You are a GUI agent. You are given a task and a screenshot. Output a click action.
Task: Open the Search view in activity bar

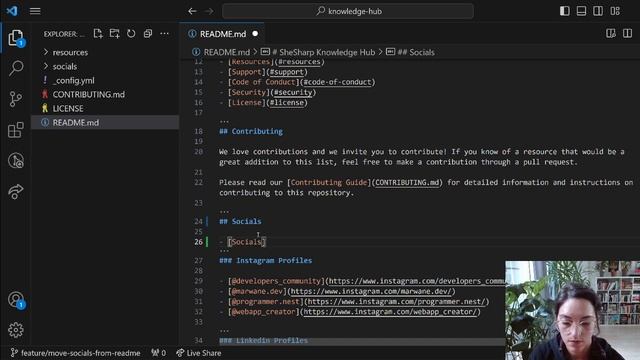[16, 68]
